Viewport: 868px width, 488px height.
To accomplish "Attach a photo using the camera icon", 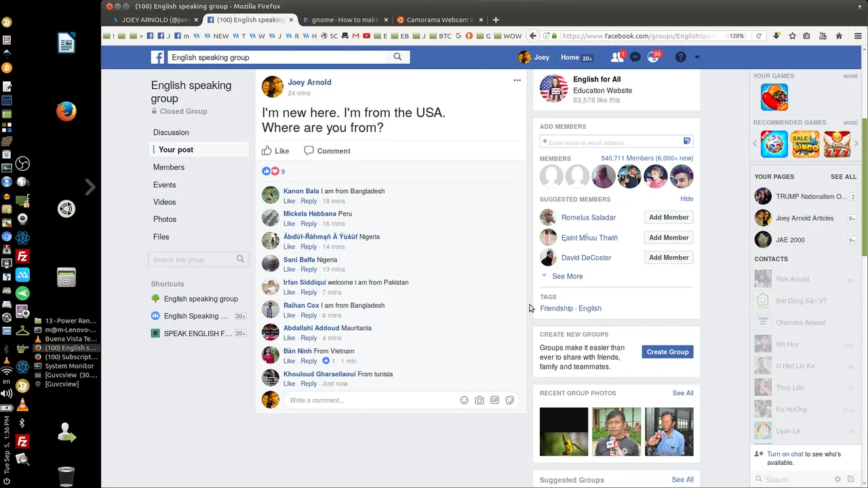I will coord(479,401).
